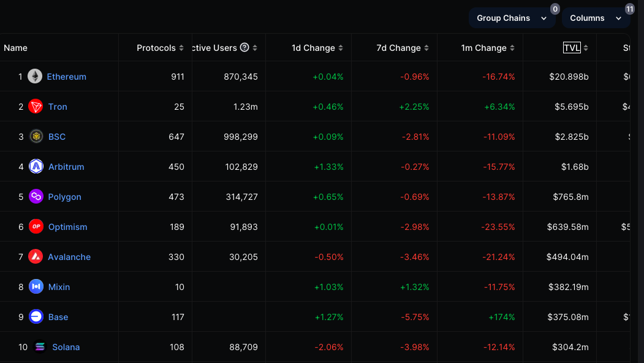Click the red Optimism logo icon

[x=36, y=227]
